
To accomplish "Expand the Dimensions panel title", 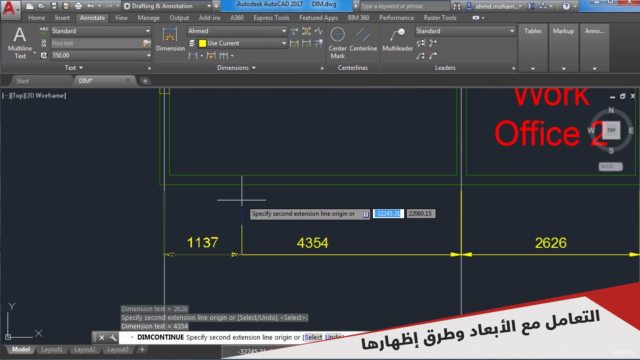I will tap(236, 68).
